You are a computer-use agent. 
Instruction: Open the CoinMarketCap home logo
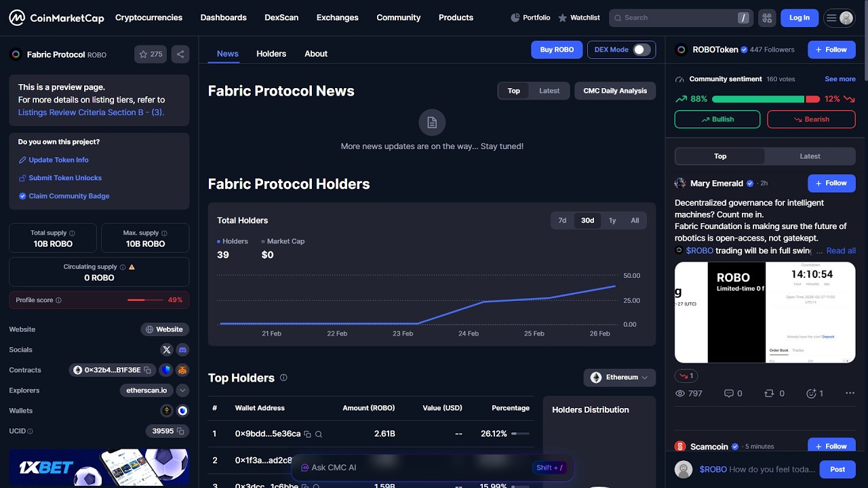coord(56,18)
